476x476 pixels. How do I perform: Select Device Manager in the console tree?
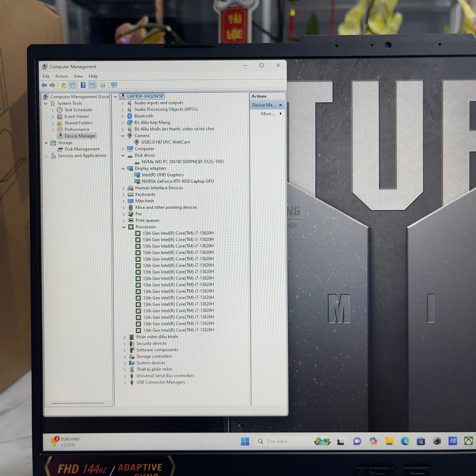[80, 136]
